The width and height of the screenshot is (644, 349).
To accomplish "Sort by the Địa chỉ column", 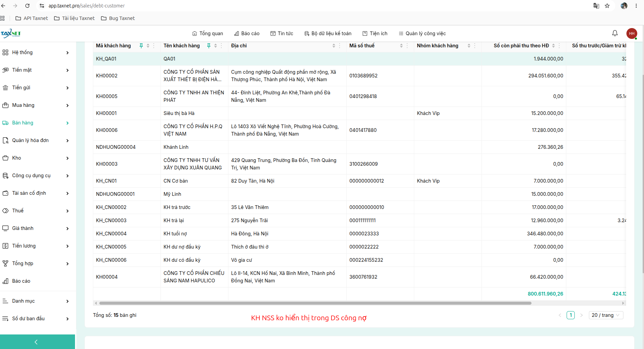I will coord(334,46).
